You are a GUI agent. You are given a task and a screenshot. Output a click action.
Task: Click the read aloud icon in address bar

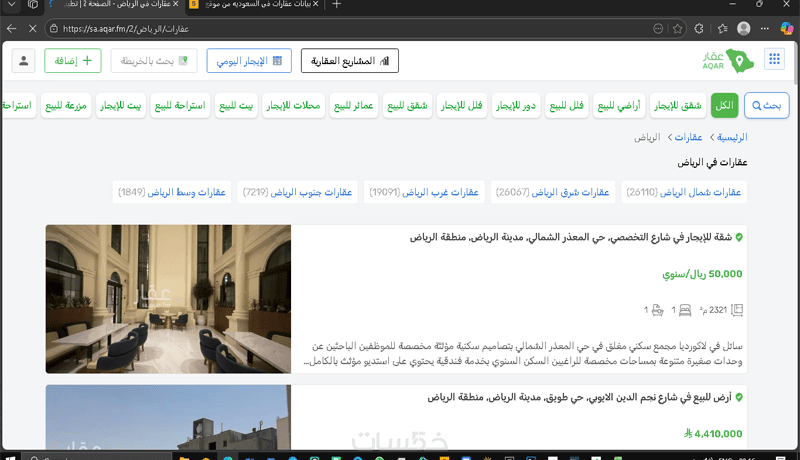click(658, 29)
